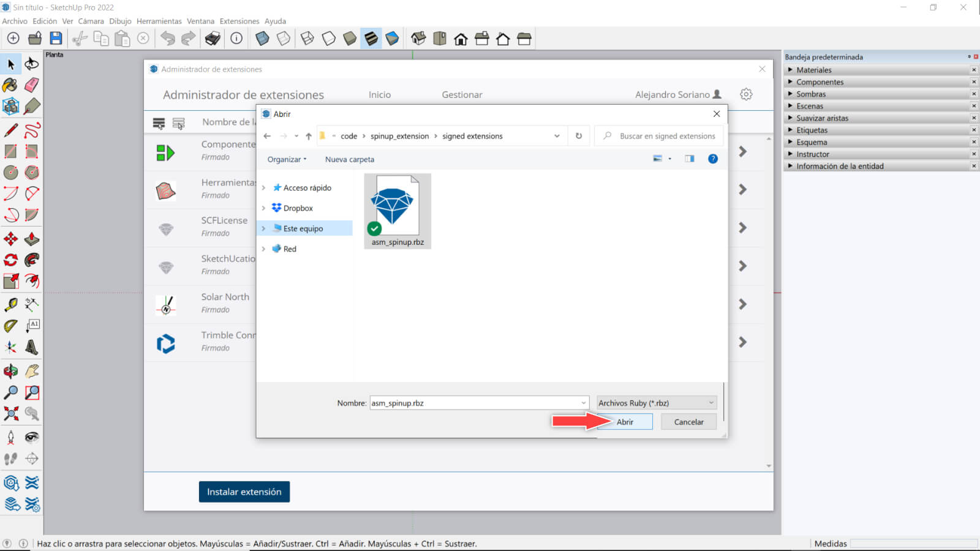Click the spinup_extension breadcrumb
Viewport: 980px width, 551px height.
click(399, 136)
